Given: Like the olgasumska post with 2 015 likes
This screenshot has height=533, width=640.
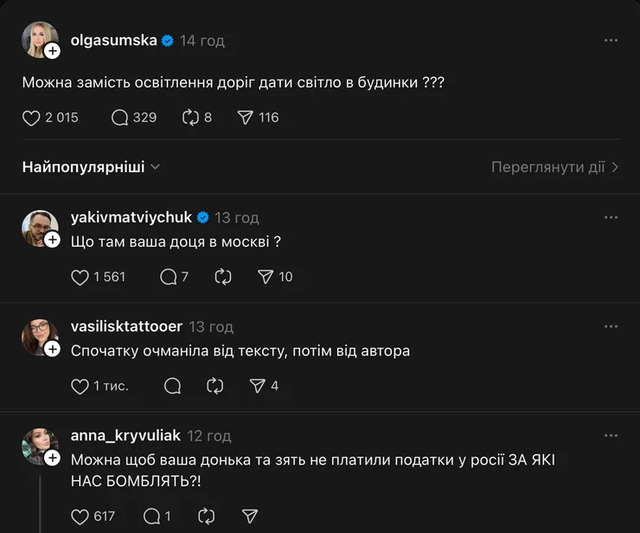Looking at the screenshot, I should (x=31, y=117).
